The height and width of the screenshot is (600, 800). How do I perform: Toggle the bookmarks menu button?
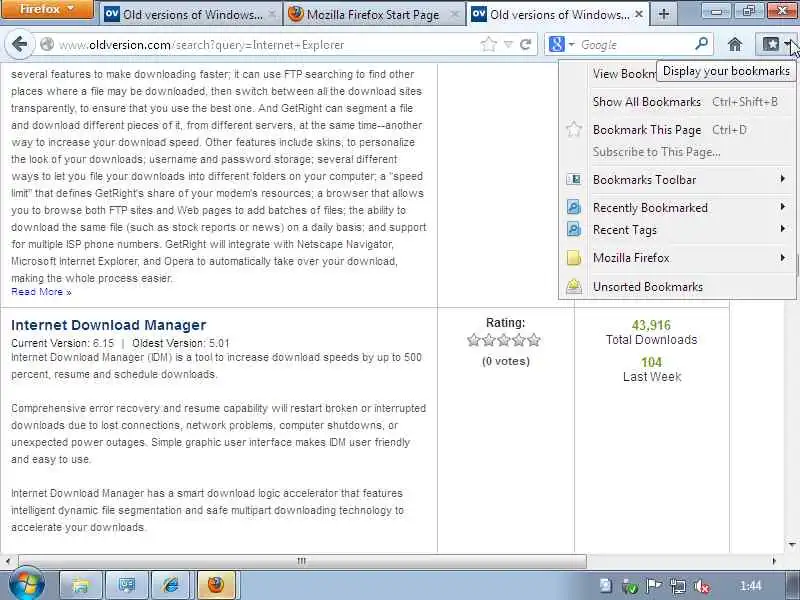[x=774, y=45]
